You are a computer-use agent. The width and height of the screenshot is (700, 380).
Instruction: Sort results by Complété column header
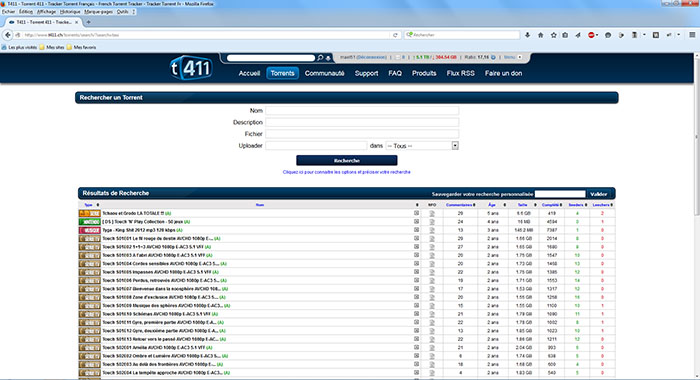tap(551, 205)
